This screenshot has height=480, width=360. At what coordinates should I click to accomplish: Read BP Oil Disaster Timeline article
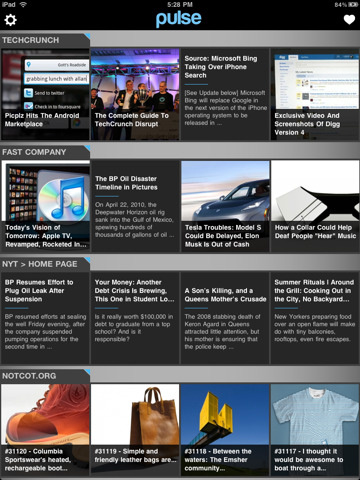(135, 206)
